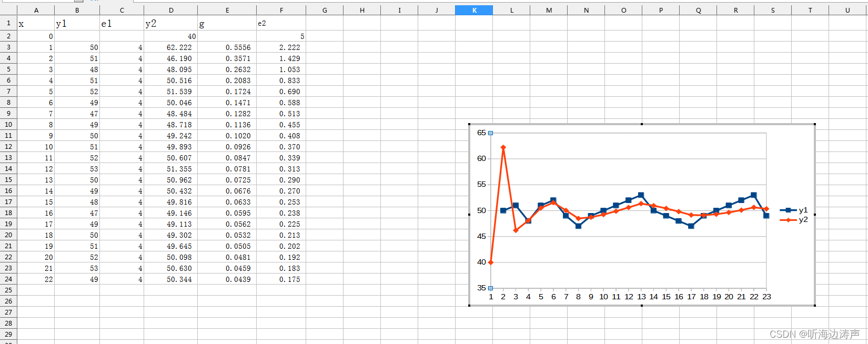Image resolution: width=868 pixels, height=344 pixels.
Task: Click header cell 'e1'
Action: pos(122,23)
